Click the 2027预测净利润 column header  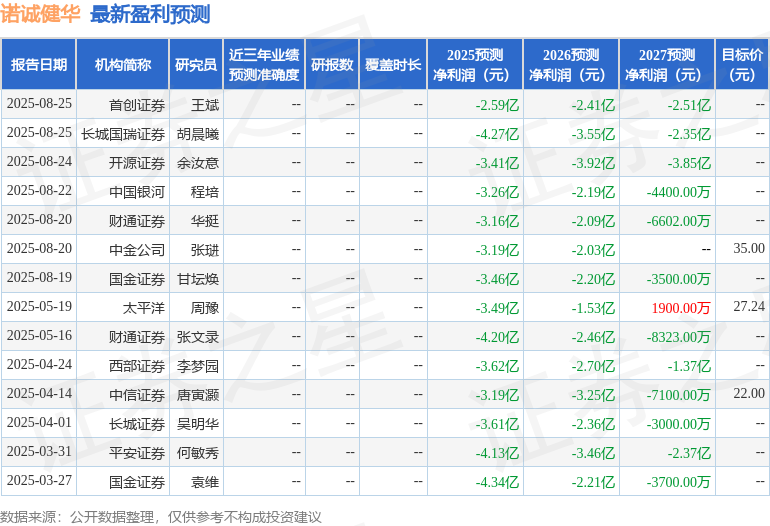tap(667, 64)
